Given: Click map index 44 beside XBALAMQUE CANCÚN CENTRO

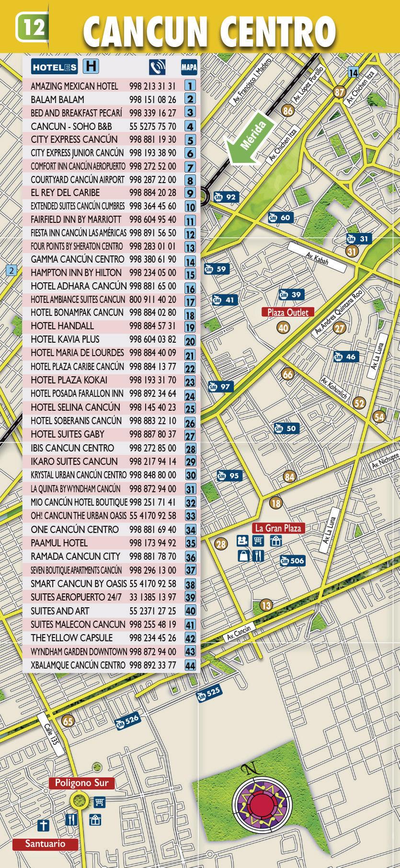Looking at the screenshot, I should (x=190, y=666).
